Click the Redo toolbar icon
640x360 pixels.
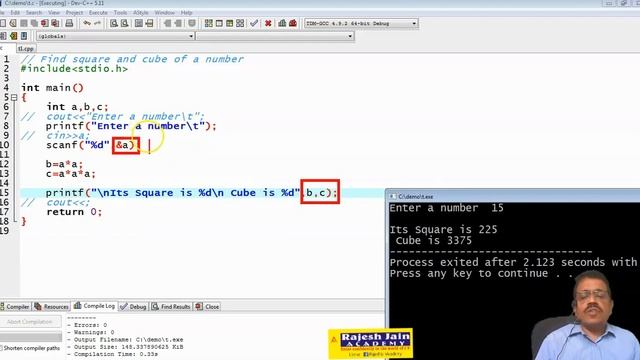coord(97,23)
